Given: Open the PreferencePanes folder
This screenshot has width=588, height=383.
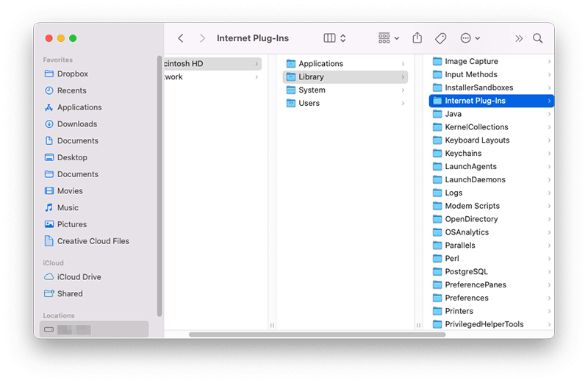Looking at the screenshot, I should coord(475,284).
